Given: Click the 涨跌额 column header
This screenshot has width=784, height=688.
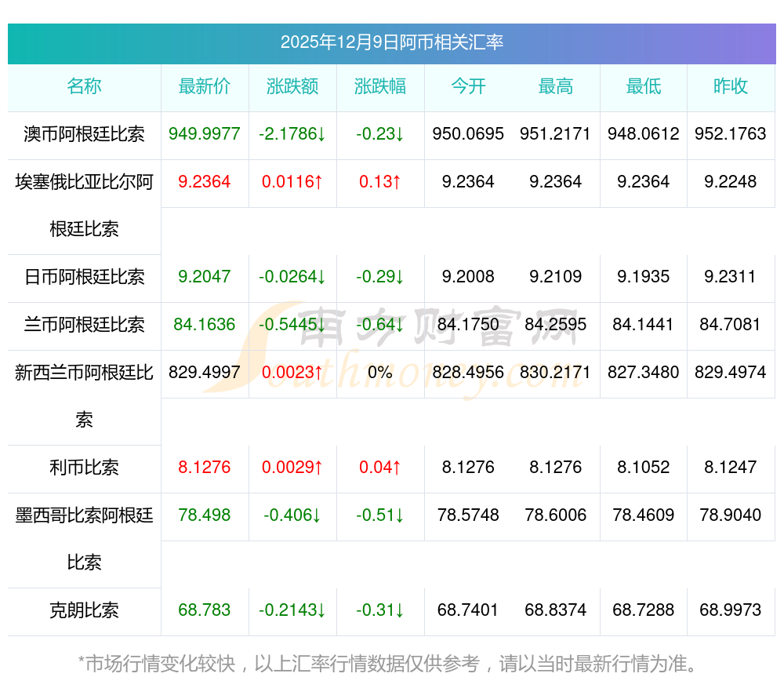Looking at the screenshot, I should coord(292,86).
